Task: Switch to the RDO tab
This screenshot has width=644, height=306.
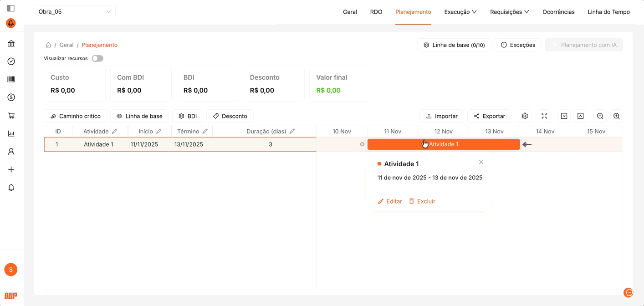Action: tap(376, 12)
